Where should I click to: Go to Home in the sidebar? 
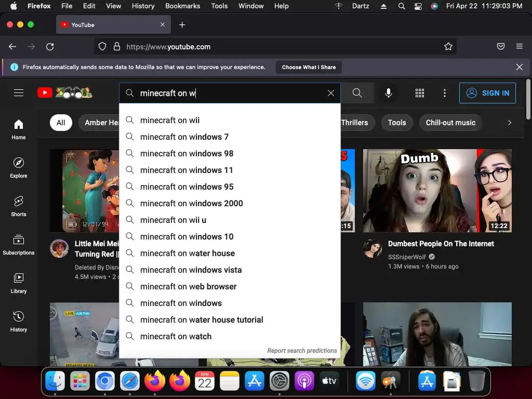19,129
